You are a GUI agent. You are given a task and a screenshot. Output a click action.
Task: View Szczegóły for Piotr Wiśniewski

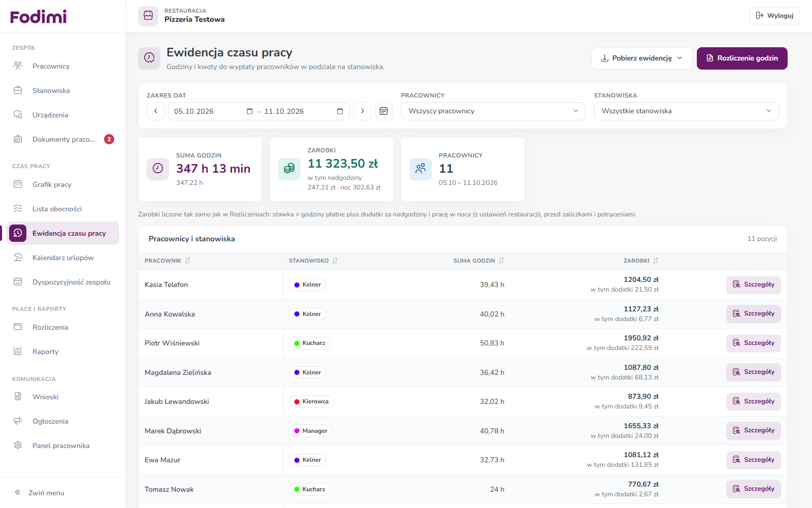click(x=754, y=343)
